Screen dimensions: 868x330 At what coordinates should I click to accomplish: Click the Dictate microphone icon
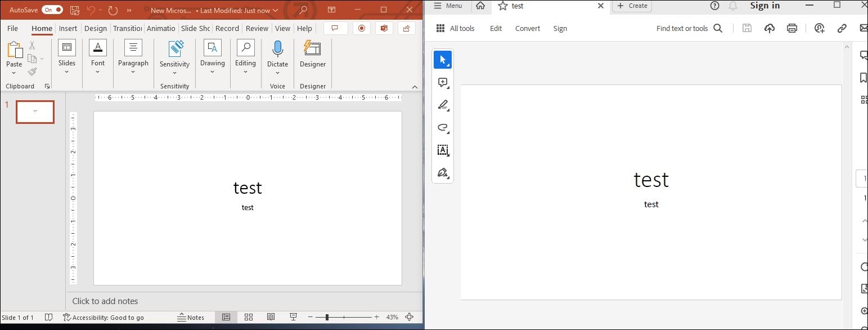tap(277, 49)
